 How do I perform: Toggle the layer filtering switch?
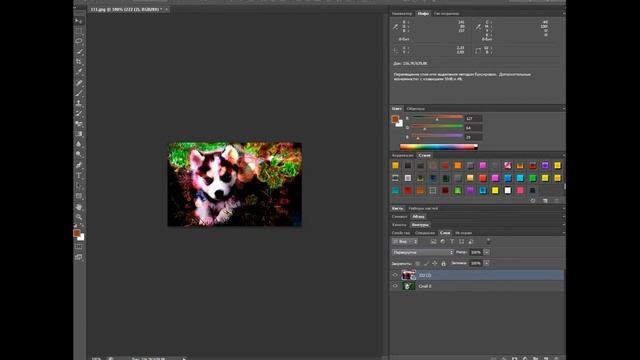tap(488, 242)
